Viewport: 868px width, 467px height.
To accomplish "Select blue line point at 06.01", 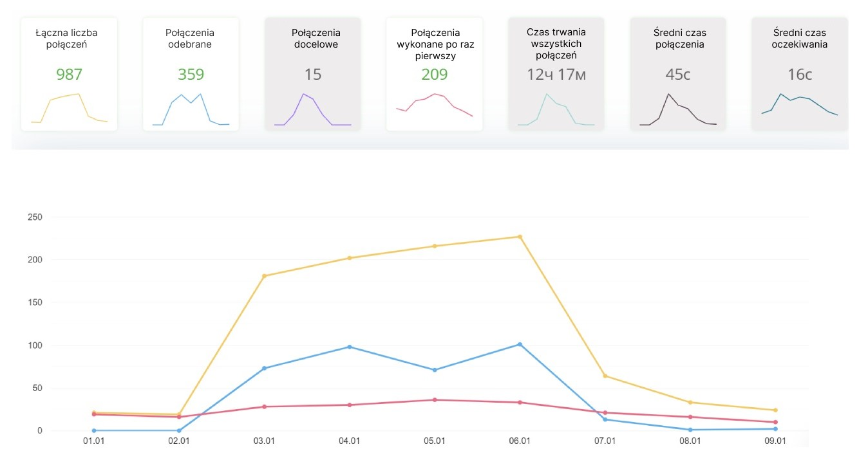I will (520, 344).
